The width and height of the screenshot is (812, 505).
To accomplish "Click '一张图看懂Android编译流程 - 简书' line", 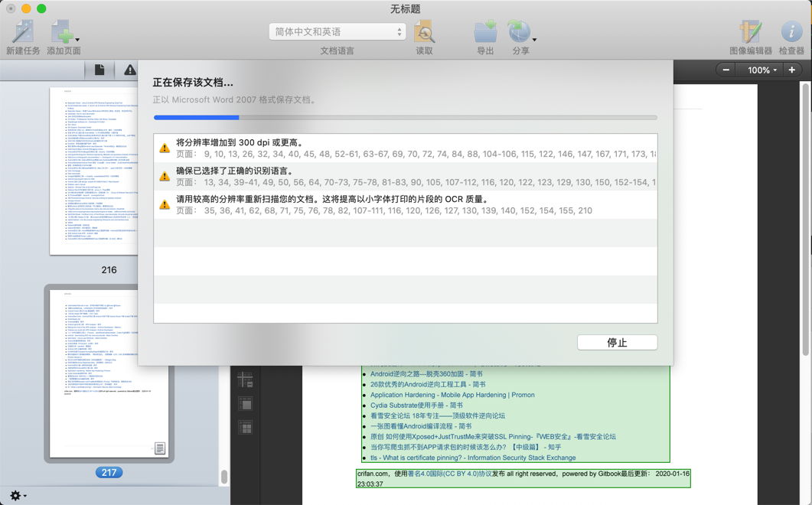I will click(421, 425).
